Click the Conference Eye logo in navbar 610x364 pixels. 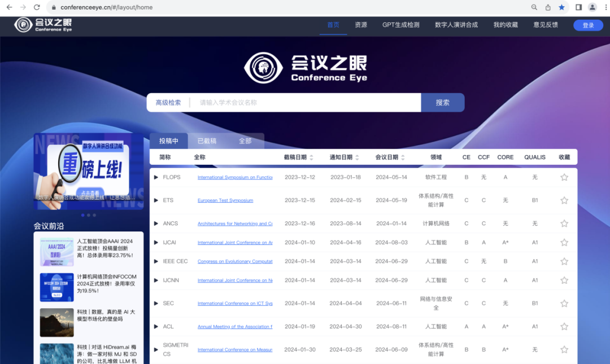(x=43, y=25)
